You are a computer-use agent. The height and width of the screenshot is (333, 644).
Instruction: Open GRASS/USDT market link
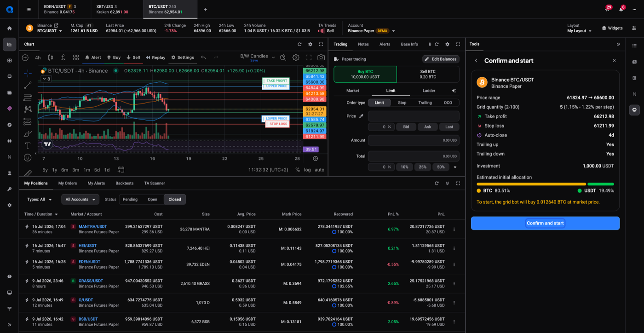pyautogui.click(x=91, y=281)
